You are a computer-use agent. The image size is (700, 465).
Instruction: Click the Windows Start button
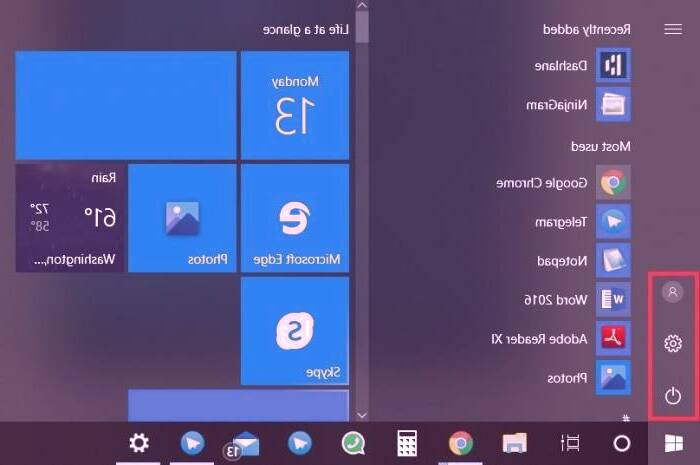[x=674, y=444]
